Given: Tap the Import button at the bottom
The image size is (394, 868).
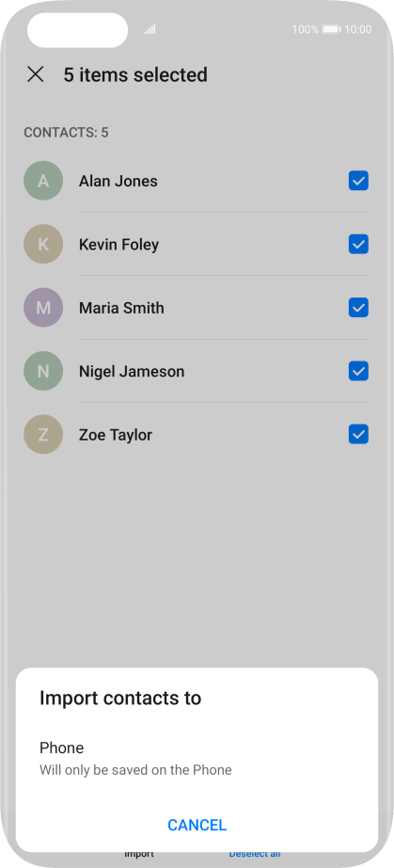Looking at the screenshot, I should (139, 854).
